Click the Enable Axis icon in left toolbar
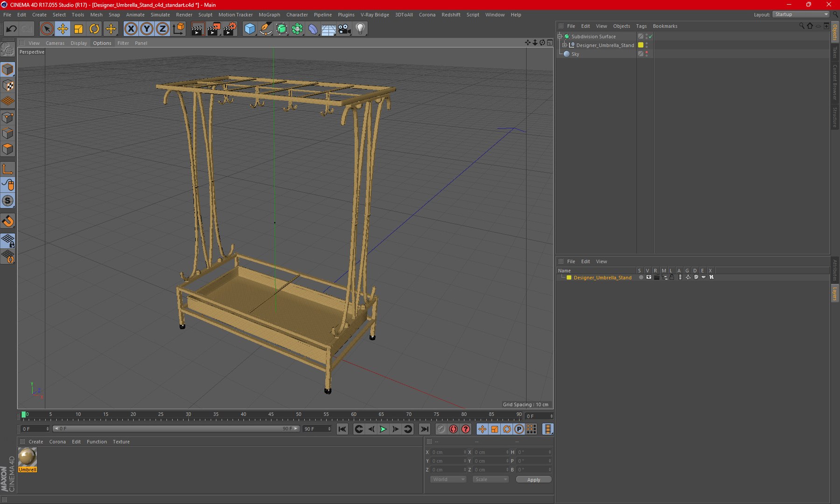 8,169
